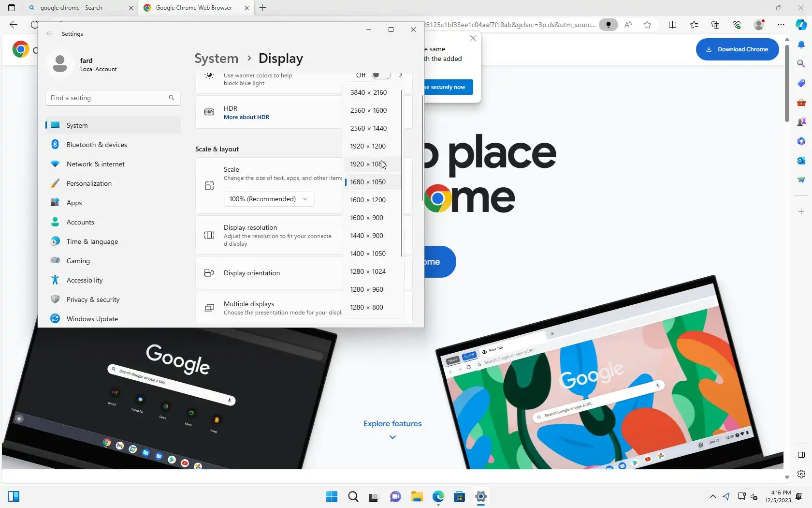812x508 pixels.
Task: Open Personalization settings
Action: click(113, 183)
